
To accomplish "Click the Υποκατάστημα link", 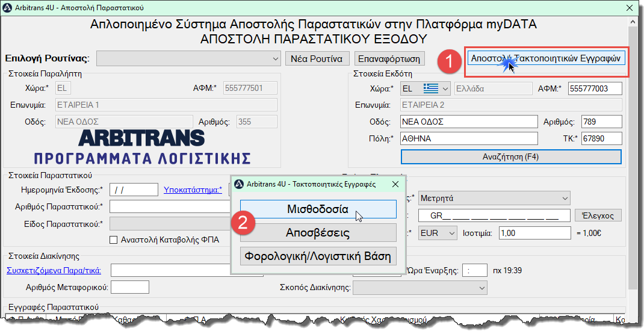I will tap(193, 190).
